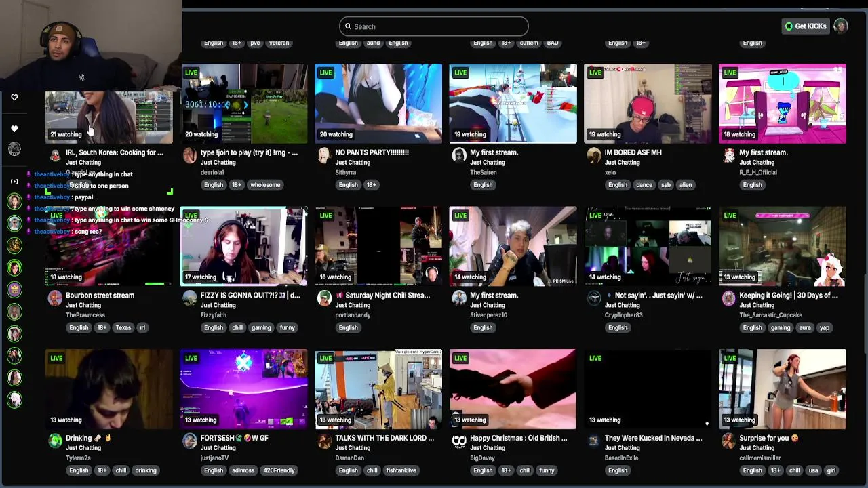Click the aura tag under The_Sarcastic_Cupcake

[805, 328]
